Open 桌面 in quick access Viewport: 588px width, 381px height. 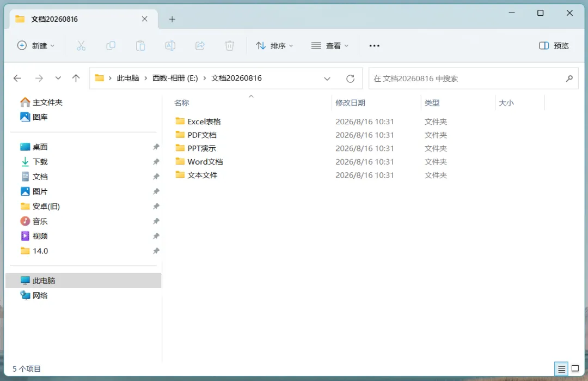[34, 147]
